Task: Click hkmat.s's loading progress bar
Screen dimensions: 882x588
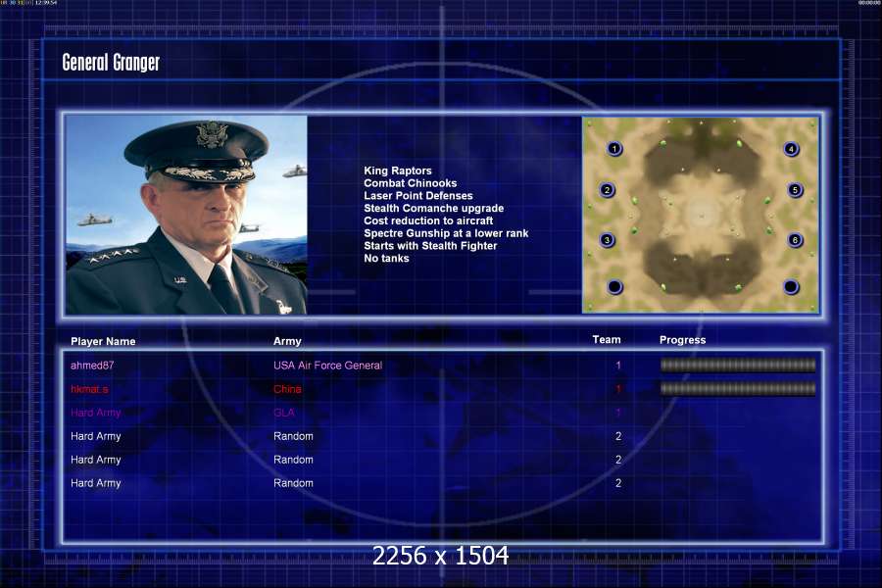Action: pyautogui.click(x=737, y=388)
